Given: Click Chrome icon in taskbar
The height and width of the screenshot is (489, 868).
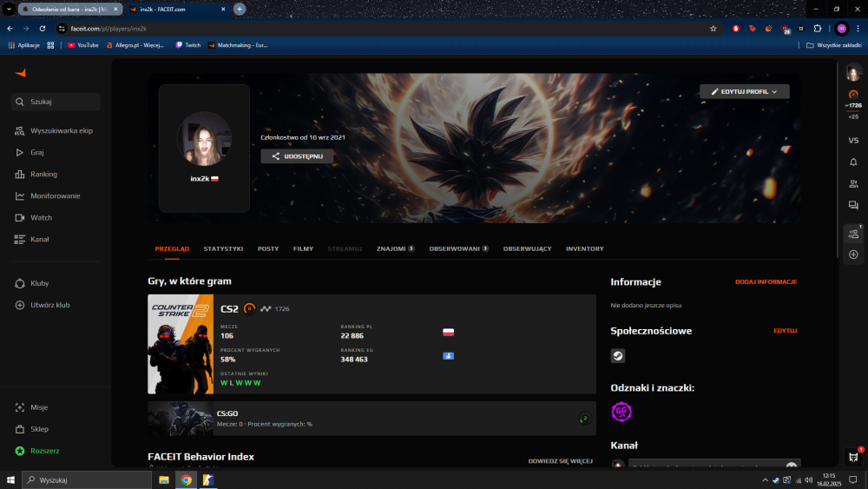Looking at the screenshot, I should click(187, 480).
